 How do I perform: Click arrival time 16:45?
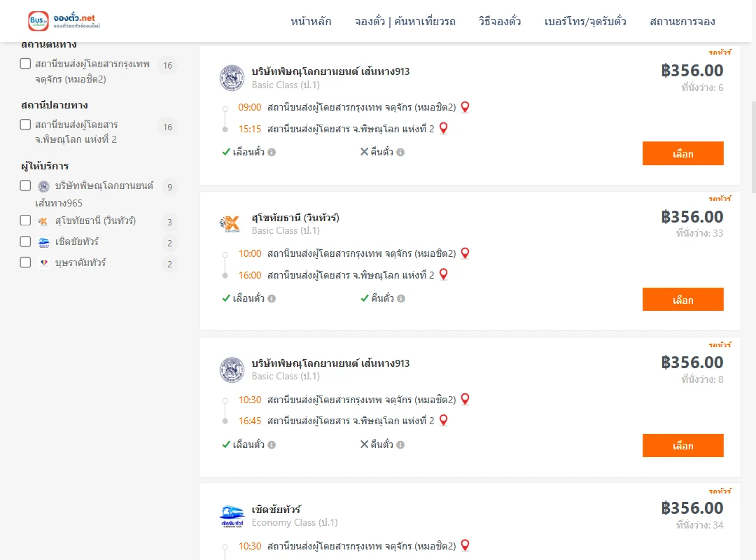[x=250, y=421]
